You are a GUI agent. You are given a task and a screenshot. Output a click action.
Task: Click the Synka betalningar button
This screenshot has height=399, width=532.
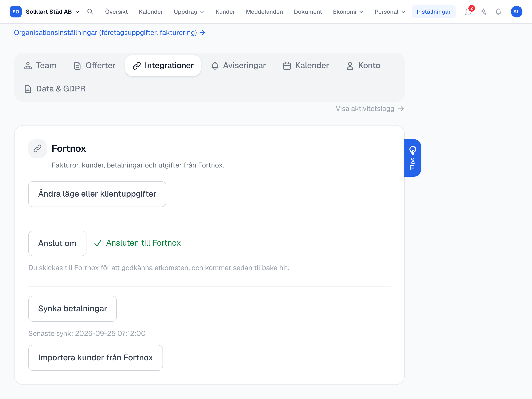click(72, 309)
